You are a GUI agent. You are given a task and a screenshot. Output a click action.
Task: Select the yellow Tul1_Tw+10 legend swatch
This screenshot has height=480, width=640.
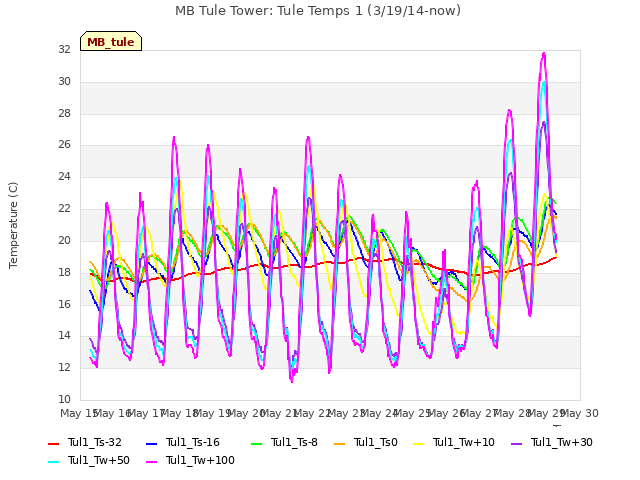point(419,443)
